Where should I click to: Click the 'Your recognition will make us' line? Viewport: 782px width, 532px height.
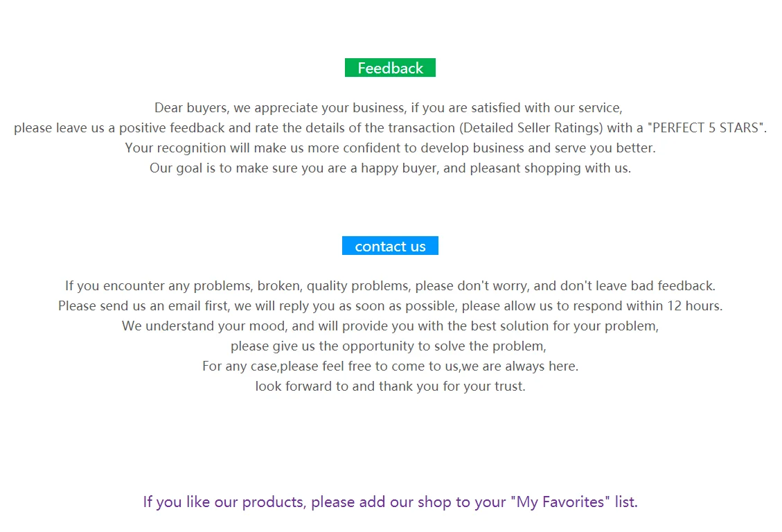(390, 148)
